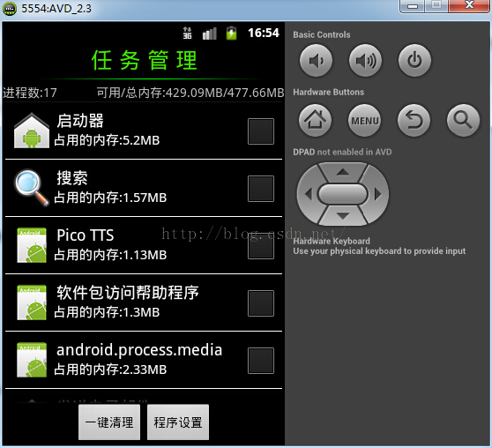Select the Pico TTS process name
The image size is (492, 448).
click(85, 235)
